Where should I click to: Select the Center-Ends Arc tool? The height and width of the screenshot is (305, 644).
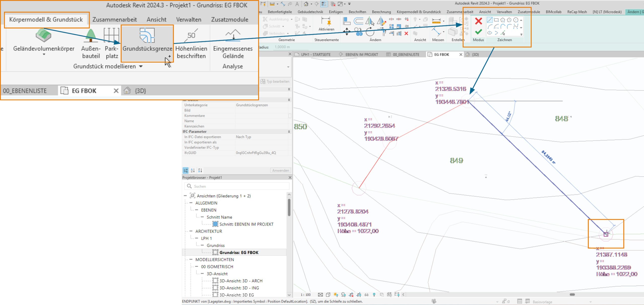pyautogui.click(x=496, y=26)
